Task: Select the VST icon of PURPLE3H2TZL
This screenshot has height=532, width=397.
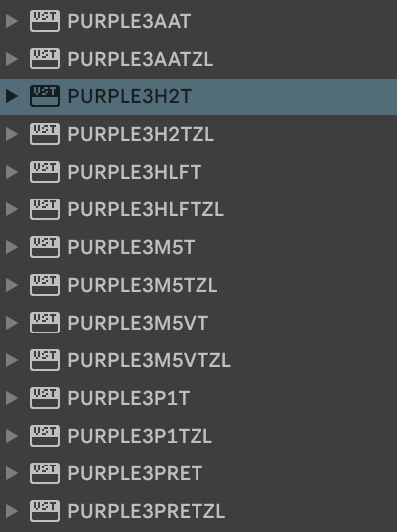Action: pyautogui.click(x=45, y=134)
